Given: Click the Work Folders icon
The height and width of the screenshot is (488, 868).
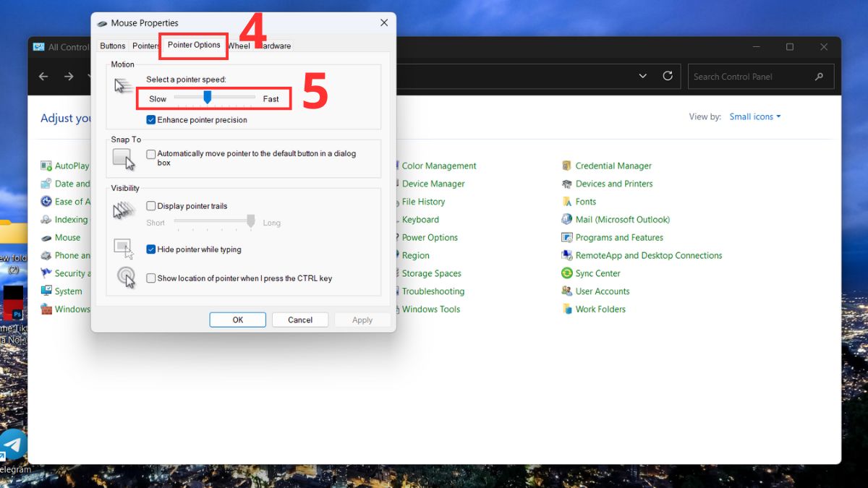Looking at the screenshot, I should [x=567, y=309].
